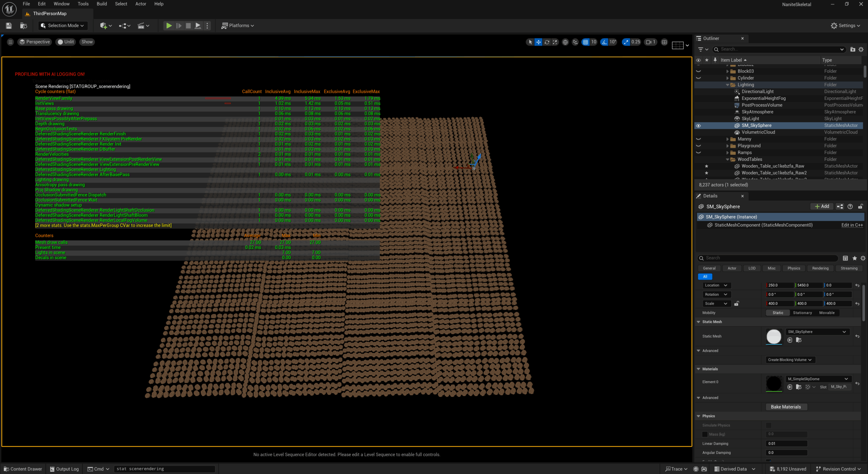Choose the rotate gizmo tool
Viewport: 868px width, 474px height.
click(547, 42)
